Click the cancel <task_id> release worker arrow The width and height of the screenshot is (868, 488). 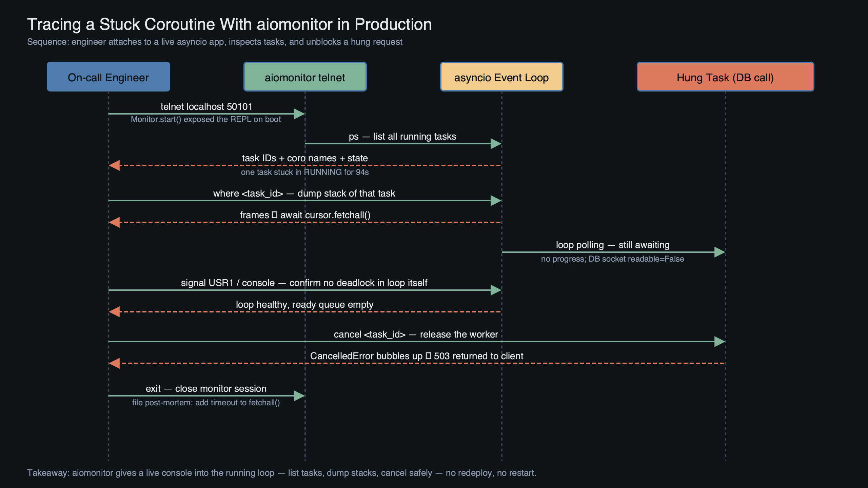pos(416,341)
